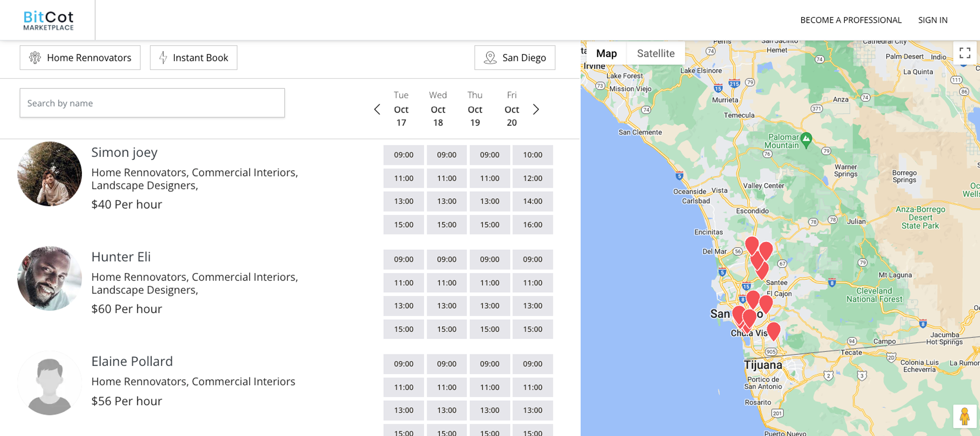
Task: Toggle the map fullscreen view icon
Action: pyautogui.click(x=964, y=53)
